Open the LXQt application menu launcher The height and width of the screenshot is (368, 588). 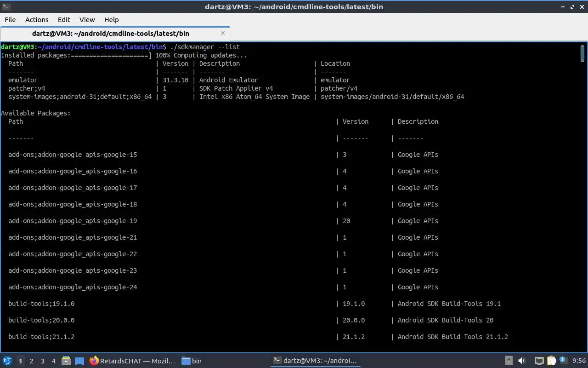click(7, 361)
